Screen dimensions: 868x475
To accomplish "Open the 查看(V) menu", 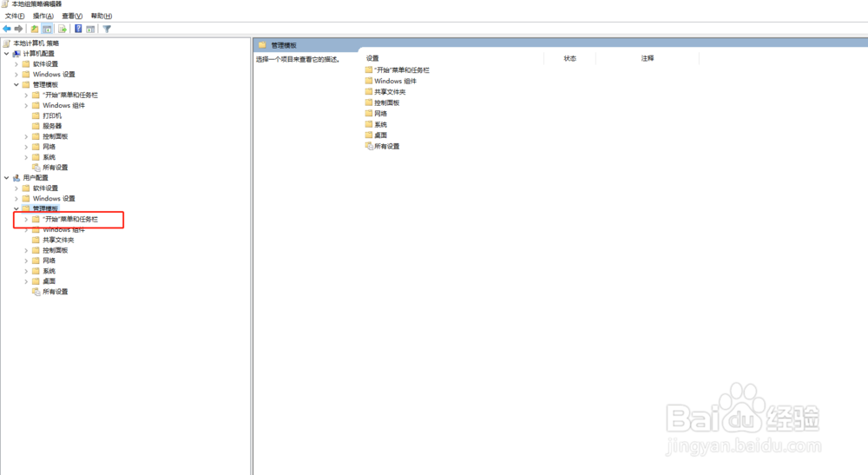I will [72, 16].
